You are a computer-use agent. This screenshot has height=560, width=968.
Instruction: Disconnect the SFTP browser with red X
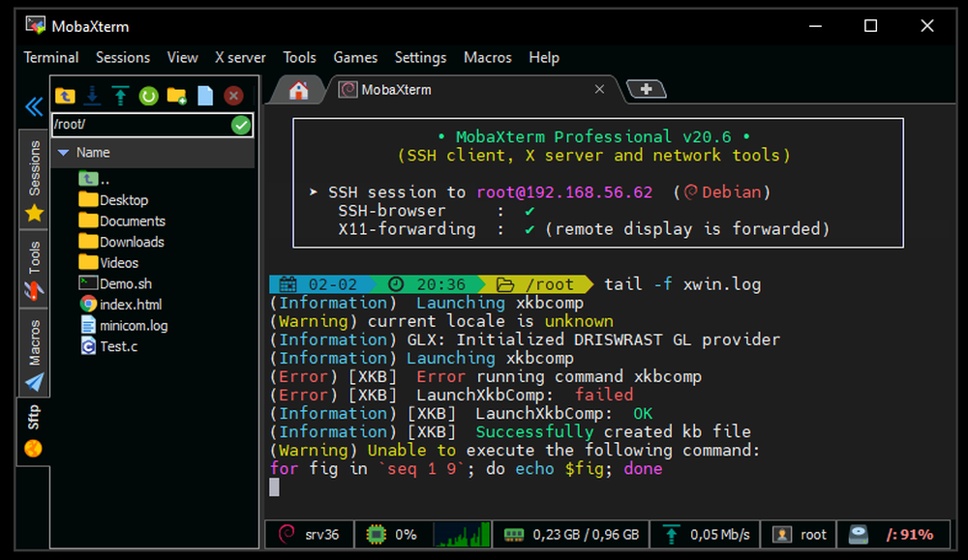pyautogui.click(x=233, y=96)
